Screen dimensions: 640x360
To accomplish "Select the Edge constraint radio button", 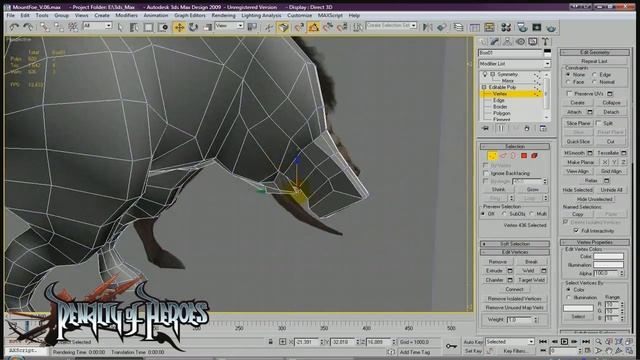I will pos(595,75).
